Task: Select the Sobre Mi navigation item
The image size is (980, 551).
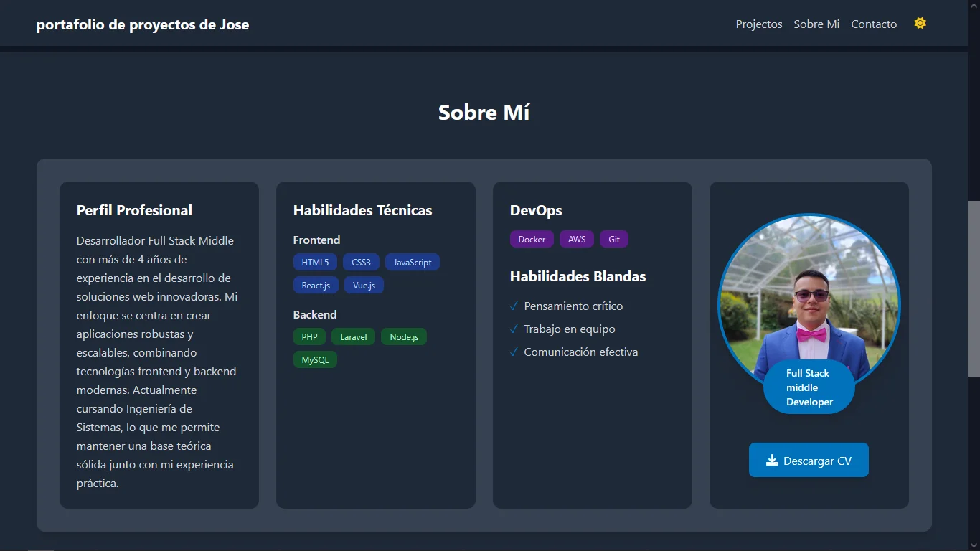Action: [x=816, y=24]
